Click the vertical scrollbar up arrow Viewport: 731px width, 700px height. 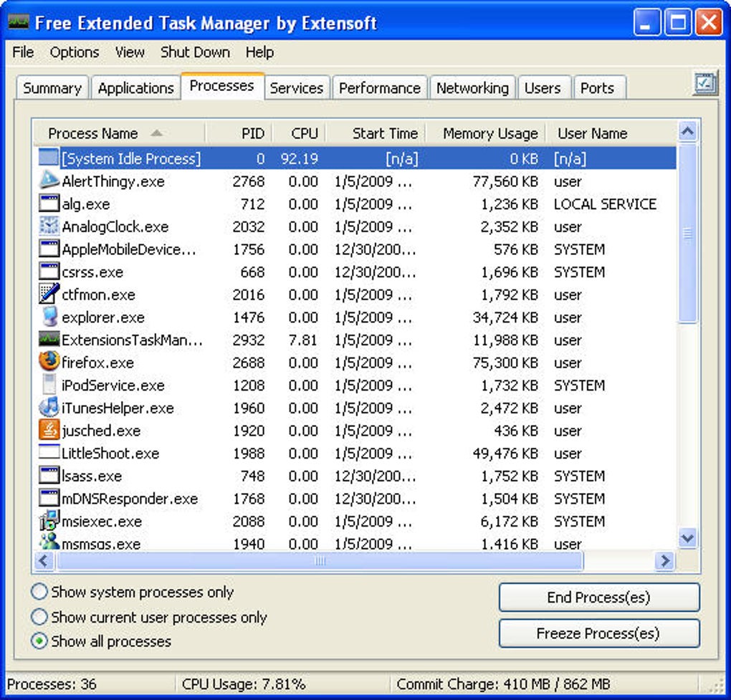point(688,132)
